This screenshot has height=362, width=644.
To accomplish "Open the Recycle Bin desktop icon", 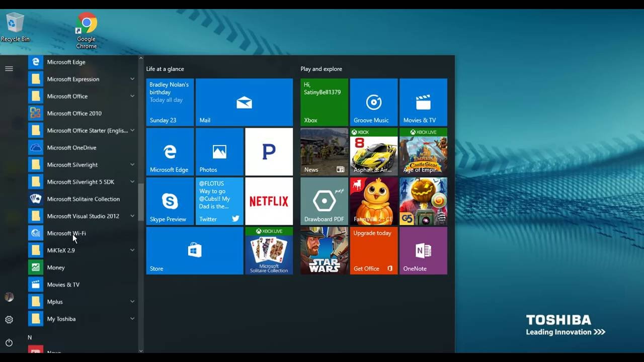I will click(x=15, y=28).
